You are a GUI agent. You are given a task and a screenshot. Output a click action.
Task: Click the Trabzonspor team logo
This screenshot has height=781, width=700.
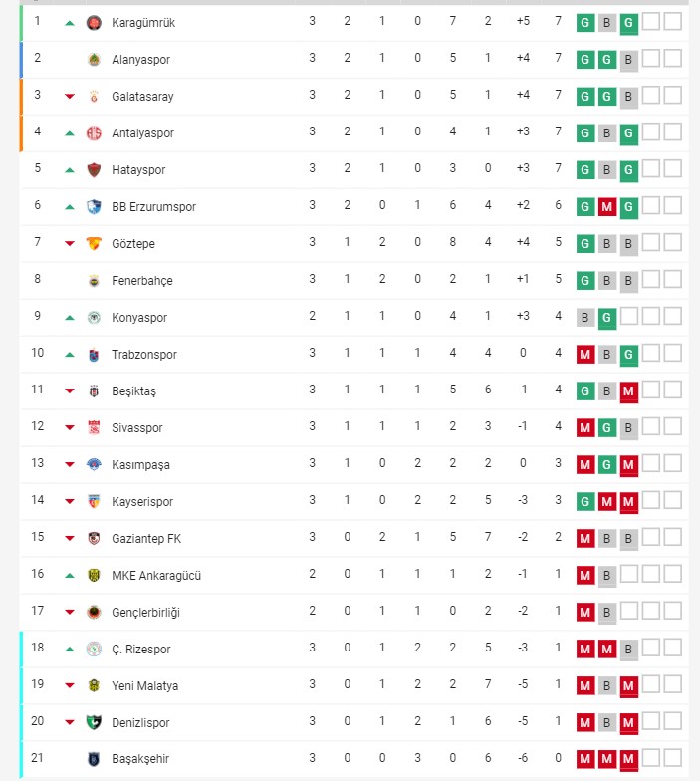94,354
